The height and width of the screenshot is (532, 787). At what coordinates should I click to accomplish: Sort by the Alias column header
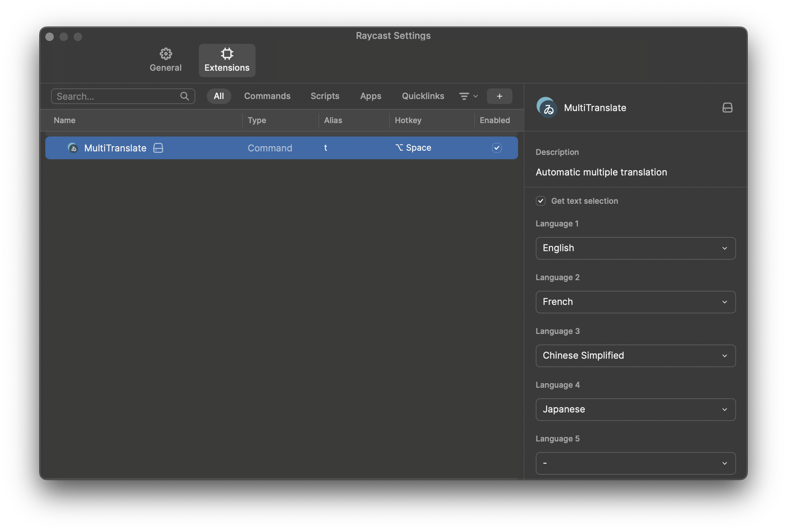pos(333,120)
